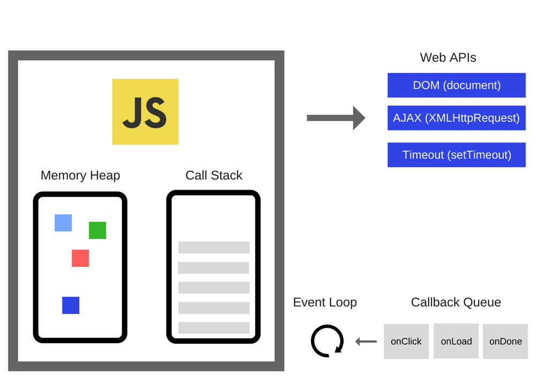The image size is (539, 392).
Task: Click the onClick item in the Callback Queue
Action: pyautogui.click(x=406, y=341)
